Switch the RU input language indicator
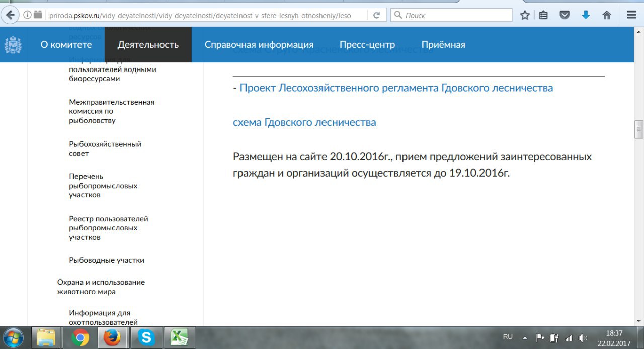The width and height of the screenshot is (644, 349). click(x=508, y=336)
